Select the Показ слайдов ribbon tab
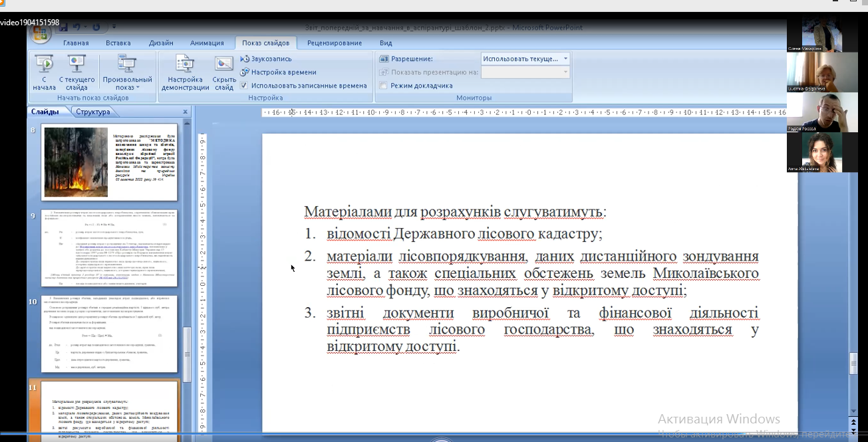This screenshot has width=868, height=442. click(x=265, y=43)
